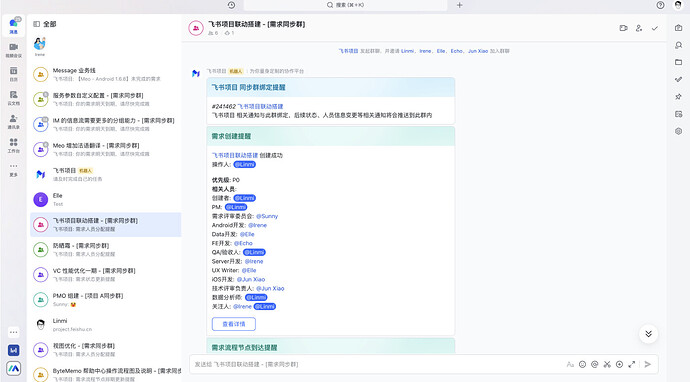
Task: Add a member using chat header icon
Action: click(639, 28)
